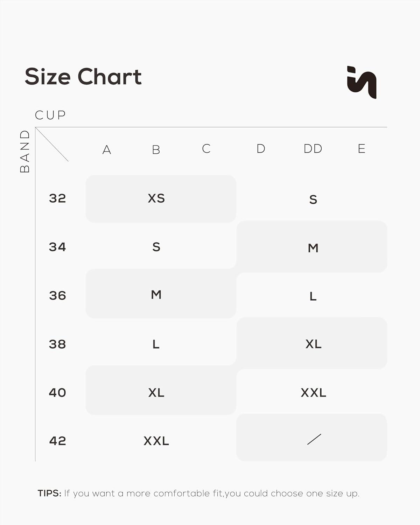Image resolution: width=420 pixels, height=525 pixels.
Task: Click cup column header B
Action: 156,150
